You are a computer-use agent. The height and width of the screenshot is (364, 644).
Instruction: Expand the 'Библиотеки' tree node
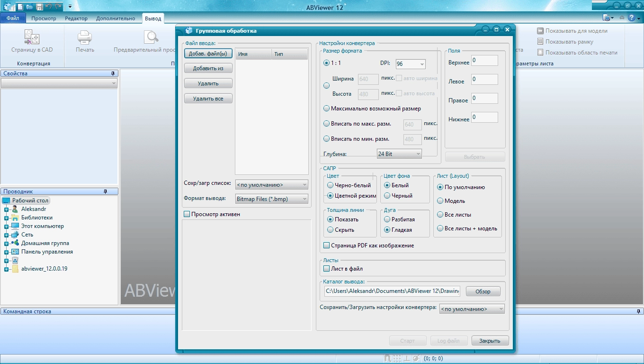pos(7,218)
